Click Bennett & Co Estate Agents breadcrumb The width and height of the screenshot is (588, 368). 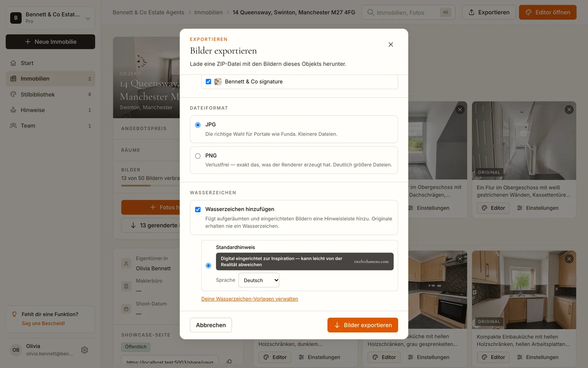tap(149, 12)
